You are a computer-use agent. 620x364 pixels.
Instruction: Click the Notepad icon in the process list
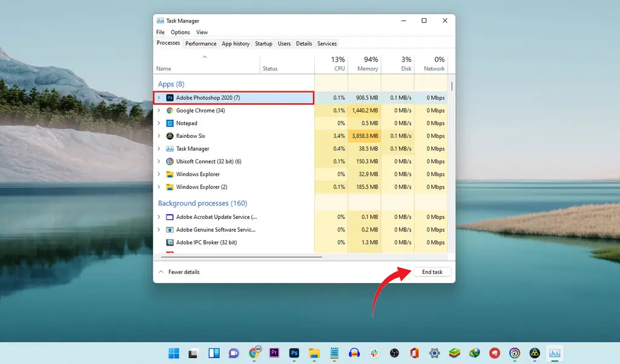click(x=170, y=123)
